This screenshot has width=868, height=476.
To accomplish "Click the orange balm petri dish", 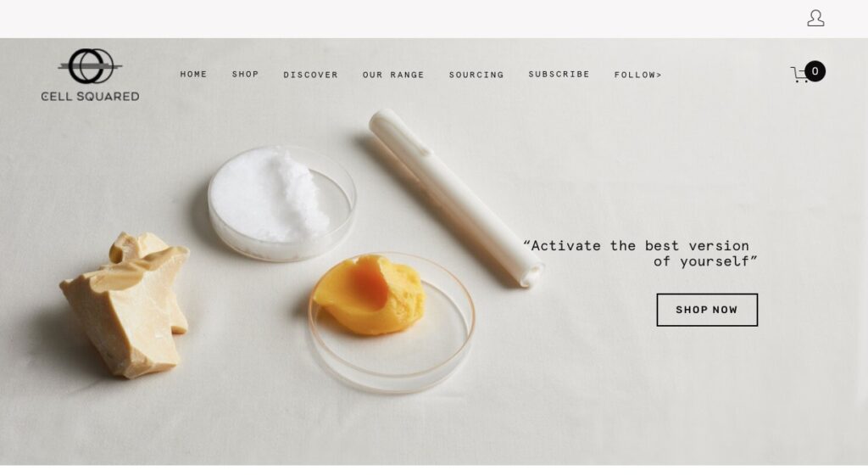I will click(392, 322).
